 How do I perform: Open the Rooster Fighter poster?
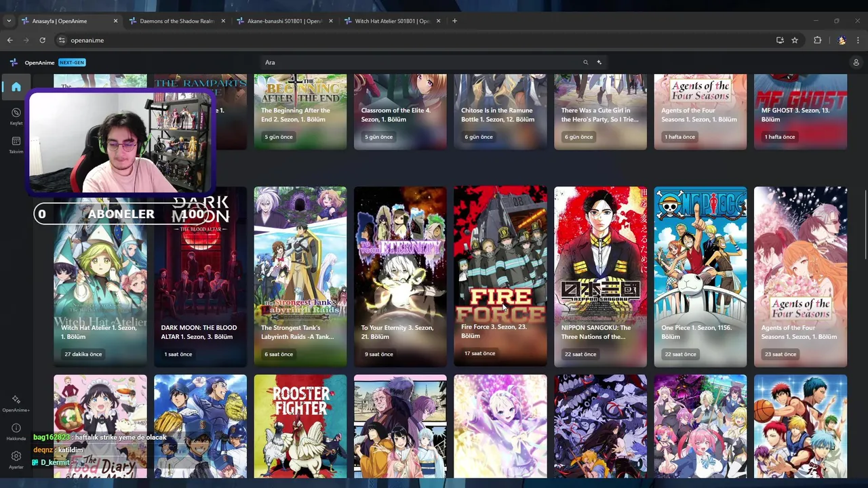(x=300, y=426)
